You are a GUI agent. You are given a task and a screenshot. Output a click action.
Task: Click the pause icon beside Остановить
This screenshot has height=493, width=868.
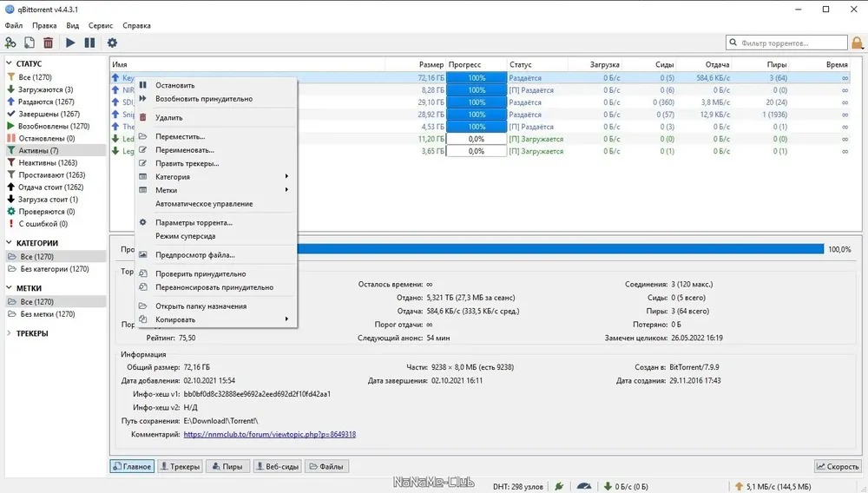pos(143,85)
